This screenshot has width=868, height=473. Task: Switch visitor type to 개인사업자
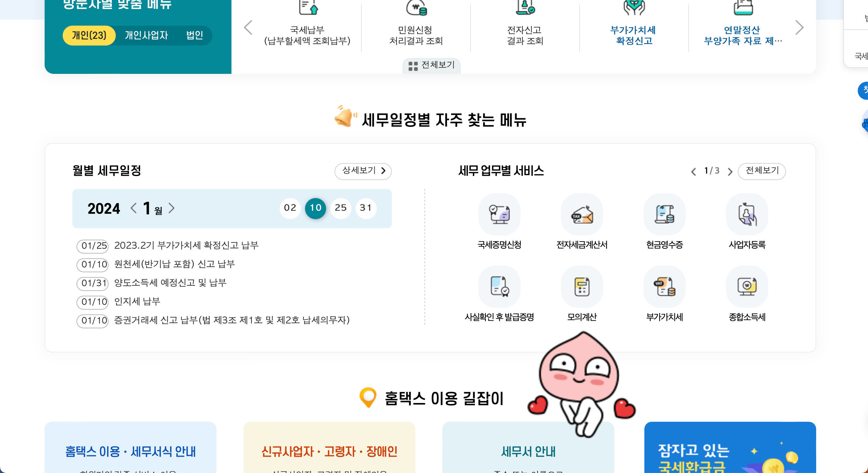[146, 35]
